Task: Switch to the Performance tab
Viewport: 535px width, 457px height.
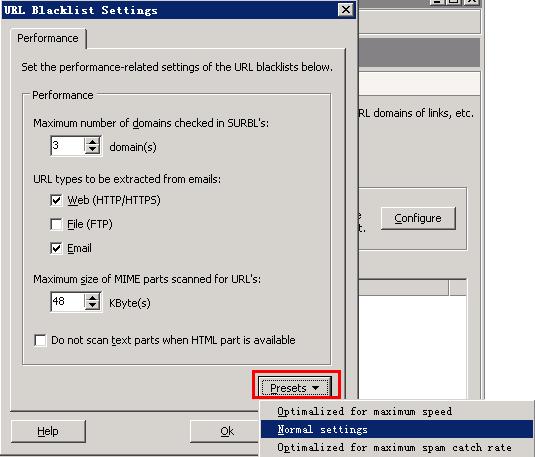Action: coord(48,38)
